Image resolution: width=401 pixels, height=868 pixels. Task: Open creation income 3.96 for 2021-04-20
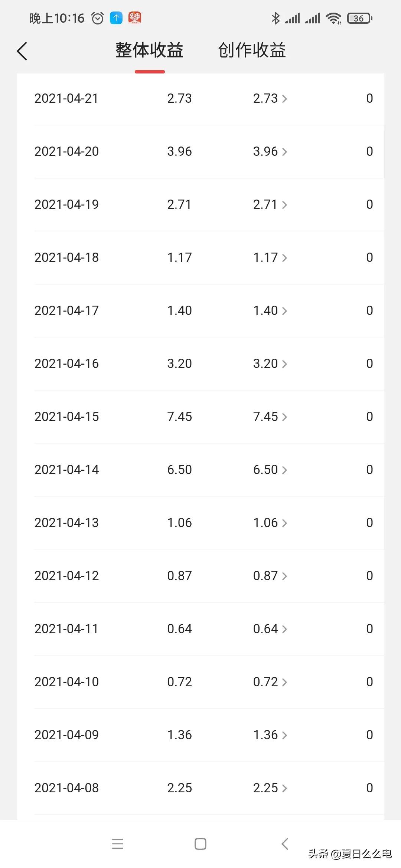click(270, 151)
